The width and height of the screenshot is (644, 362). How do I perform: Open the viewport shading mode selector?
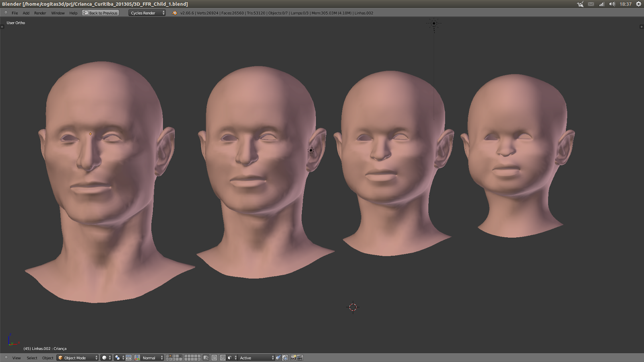tap(104, 358)
